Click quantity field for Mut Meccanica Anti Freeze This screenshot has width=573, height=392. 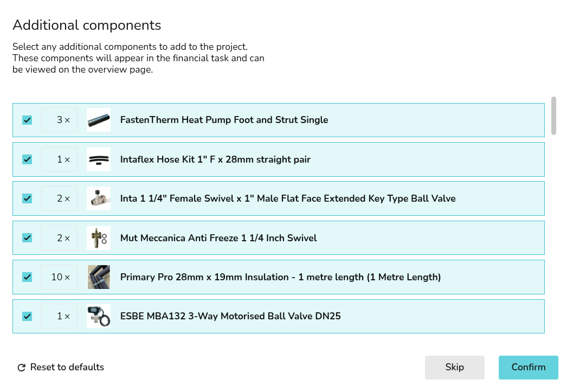(x=59, y=238)
